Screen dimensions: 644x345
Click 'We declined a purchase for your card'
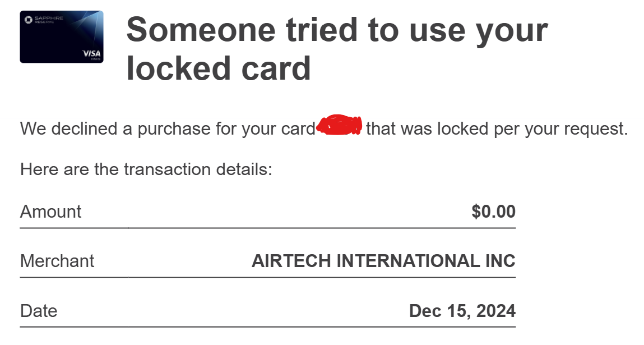click(167, 129)
